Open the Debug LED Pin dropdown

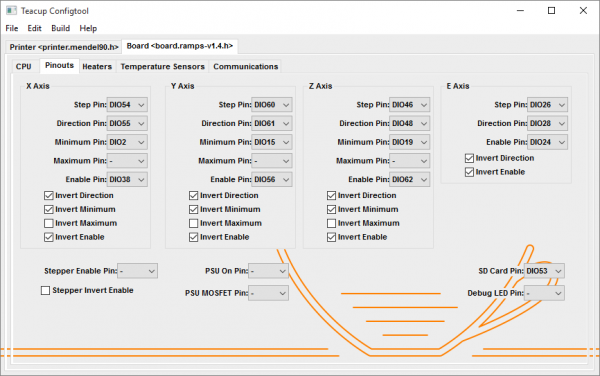click(544, 293)
